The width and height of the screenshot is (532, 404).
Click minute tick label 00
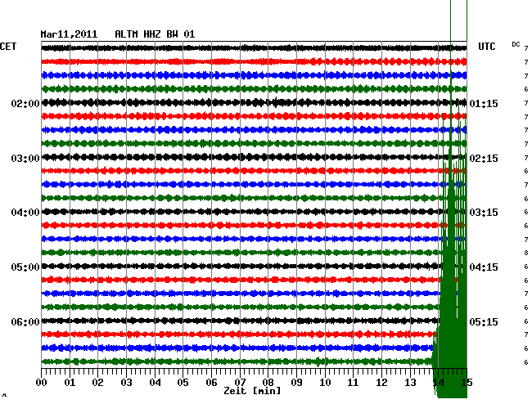click(x=42, y=383)
